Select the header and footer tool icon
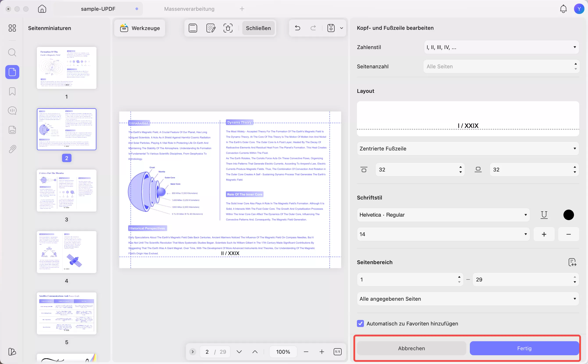 point(193,28)
